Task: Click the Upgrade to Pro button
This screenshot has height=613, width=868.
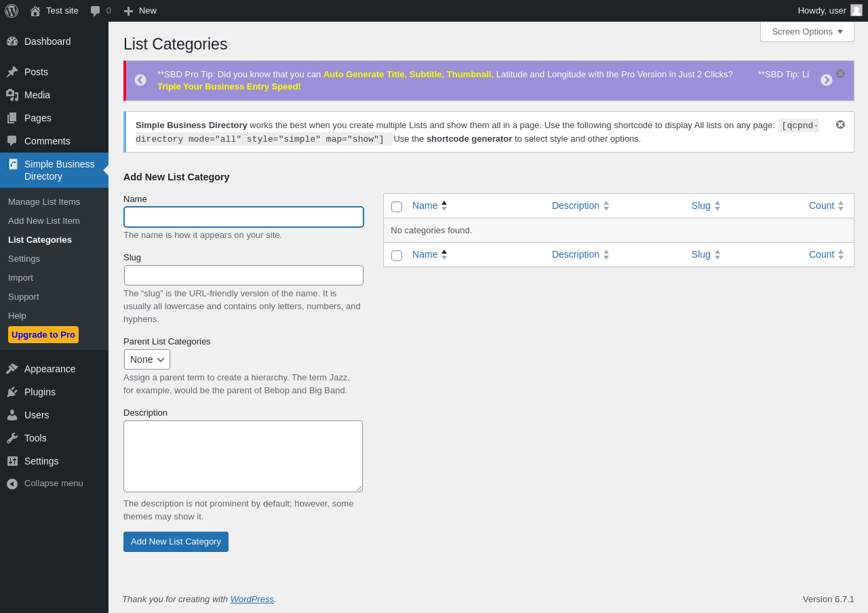Action: pos(43,335)
